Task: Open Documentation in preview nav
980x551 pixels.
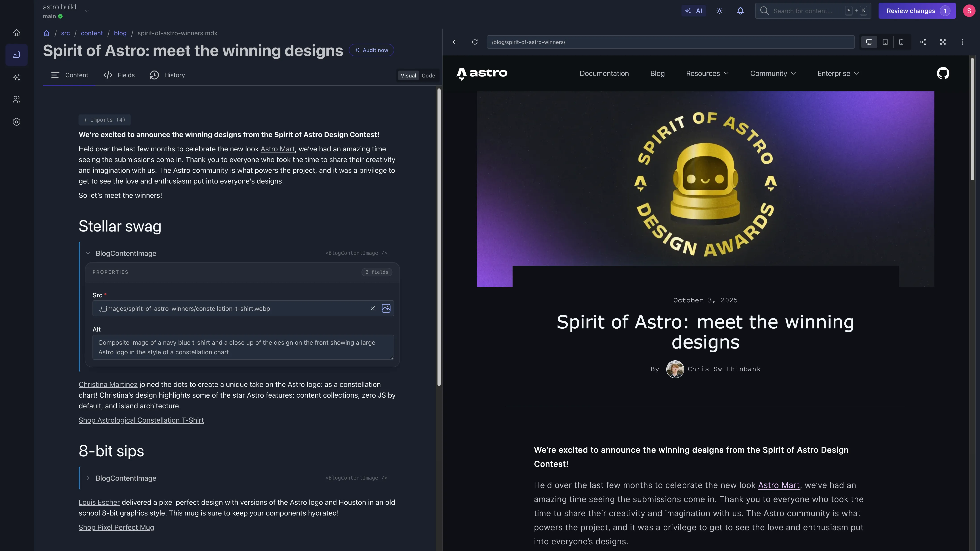Action: coord(604,73)
